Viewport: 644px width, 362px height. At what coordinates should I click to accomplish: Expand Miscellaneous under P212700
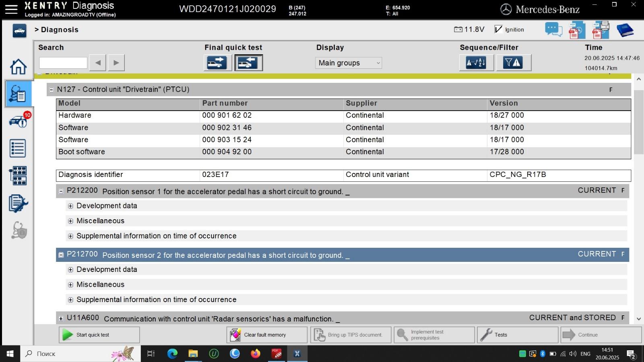click(70, 285)
